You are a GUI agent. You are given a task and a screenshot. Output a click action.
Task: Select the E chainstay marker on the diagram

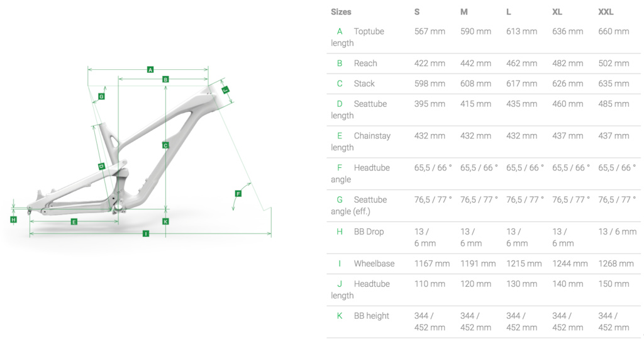point(74,221)
